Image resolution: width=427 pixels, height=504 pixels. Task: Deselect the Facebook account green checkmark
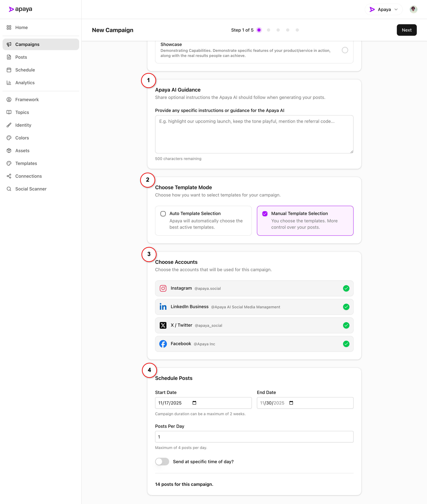pos(346,344)
